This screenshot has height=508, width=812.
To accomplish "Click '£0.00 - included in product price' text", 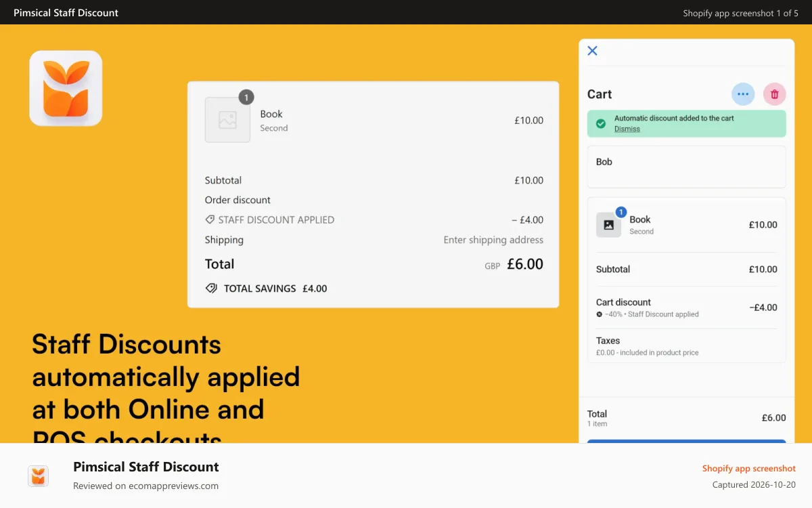I will 647,353.
